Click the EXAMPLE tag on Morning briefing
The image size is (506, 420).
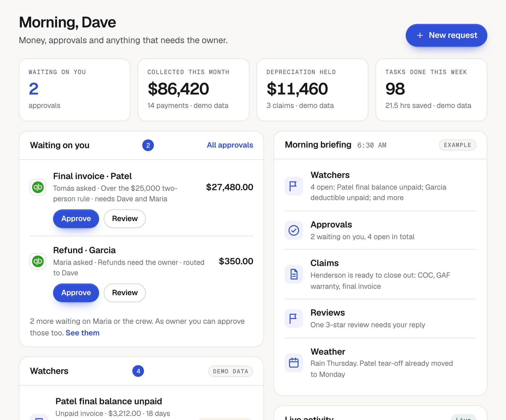point(457,145)
